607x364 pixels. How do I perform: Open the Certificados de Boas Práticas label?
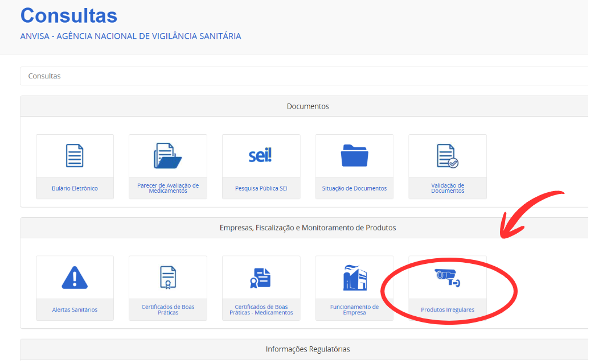click(168, 309)
